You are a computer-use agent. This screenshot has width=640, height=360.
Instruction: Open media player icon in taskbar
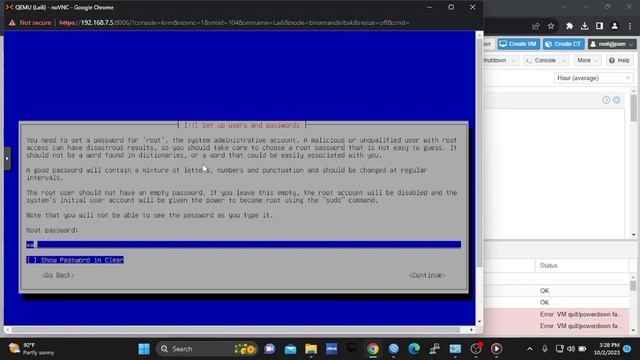(x=496, y=349)
